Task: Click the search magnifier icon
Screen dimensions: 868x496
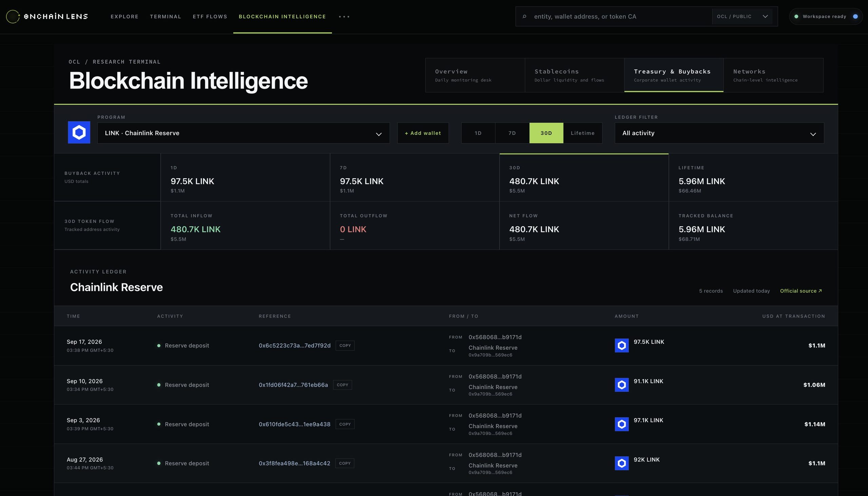Action: coord(524,16)
